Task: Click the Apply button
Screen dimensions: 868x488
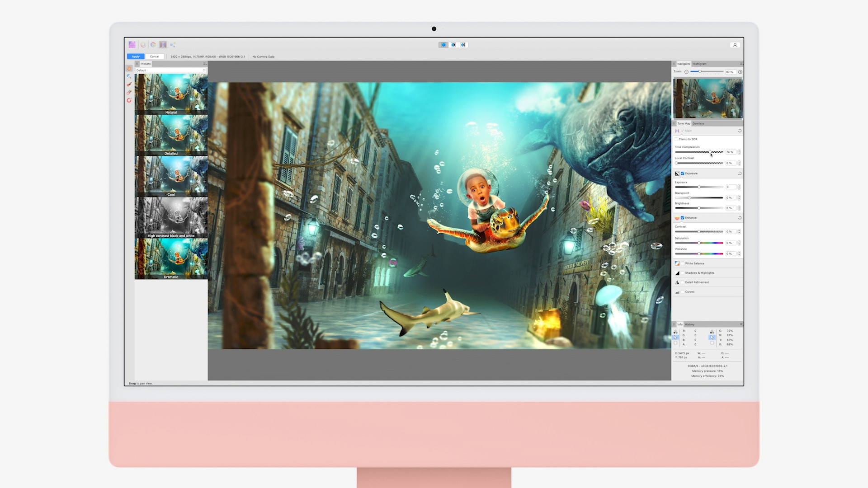Action: click(x=136, y=56)
